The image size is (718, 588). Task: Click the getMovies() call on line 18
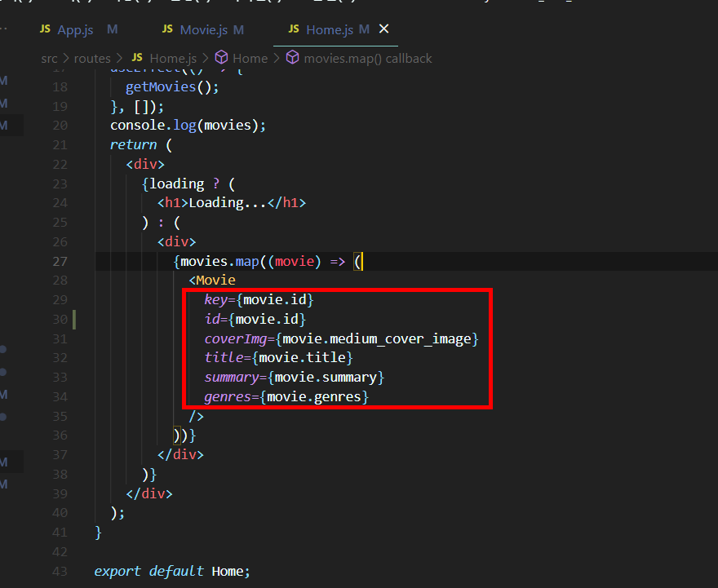point(172,87)
